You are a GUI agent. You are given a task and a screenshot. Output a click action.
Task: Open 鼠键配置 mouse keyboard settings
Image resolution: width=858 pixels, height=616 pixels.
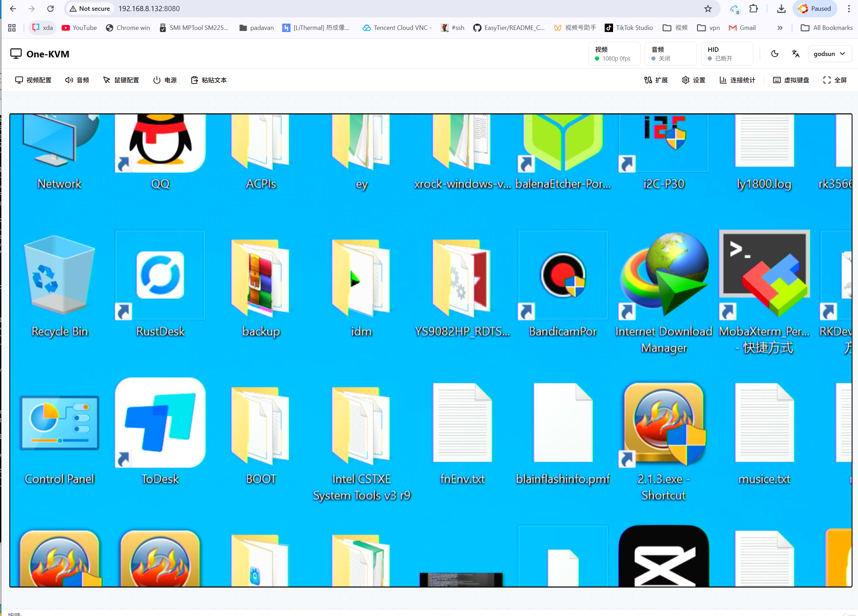coord(121,80)
